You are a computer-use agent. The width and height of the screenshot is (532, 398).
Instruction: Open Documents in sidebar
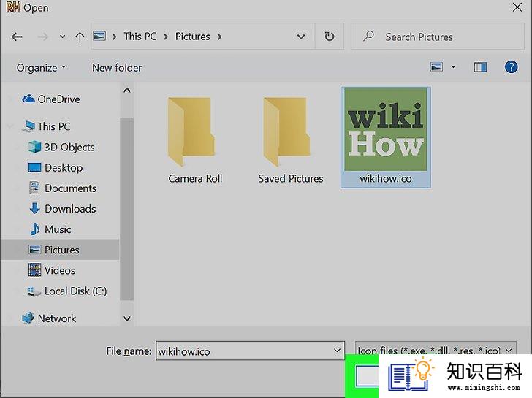click(62, 188)
